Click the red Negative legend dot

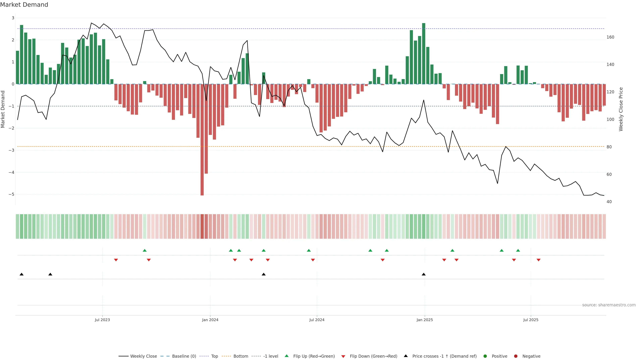coord(516,356)
